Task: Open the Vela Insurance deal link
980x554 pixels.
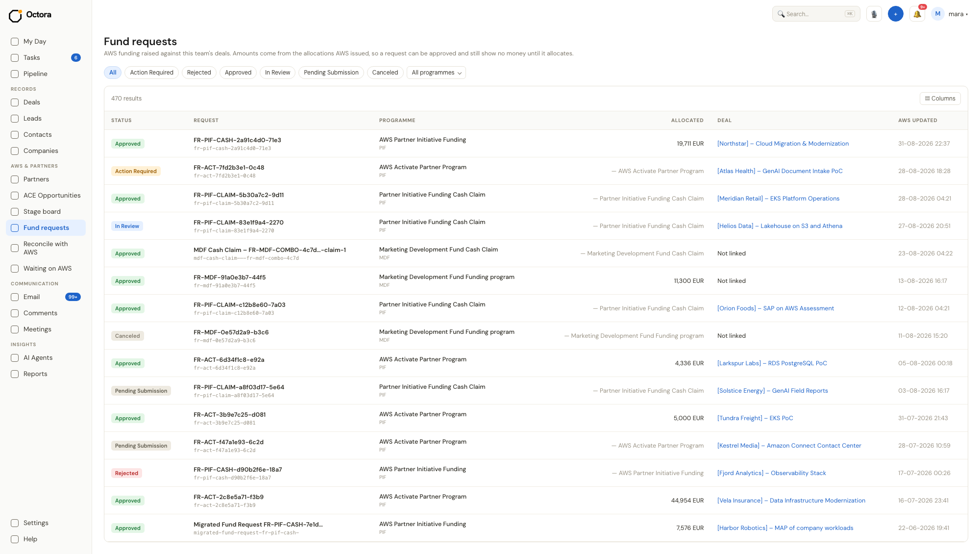Action: coord(791,501)
